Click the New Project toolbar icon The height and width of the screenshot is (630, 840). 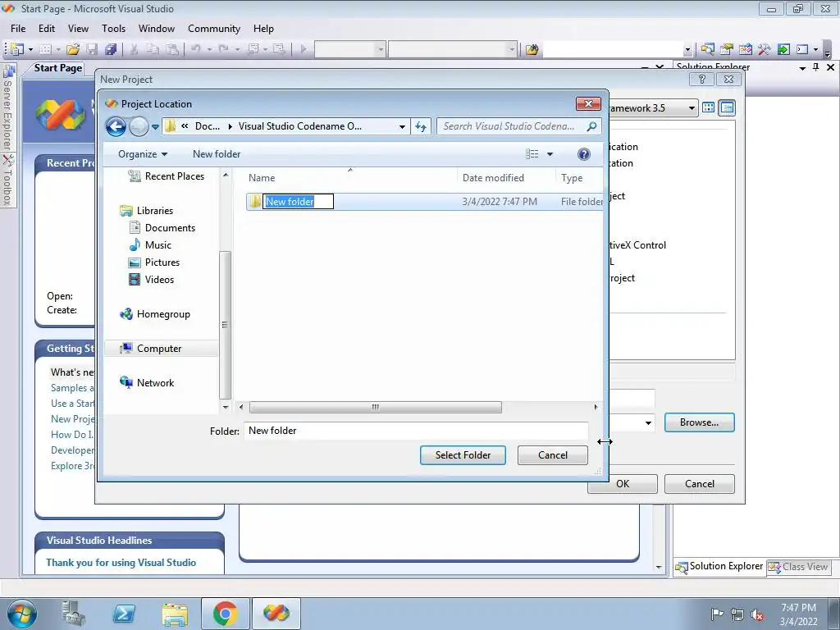[x=16, y=49]
